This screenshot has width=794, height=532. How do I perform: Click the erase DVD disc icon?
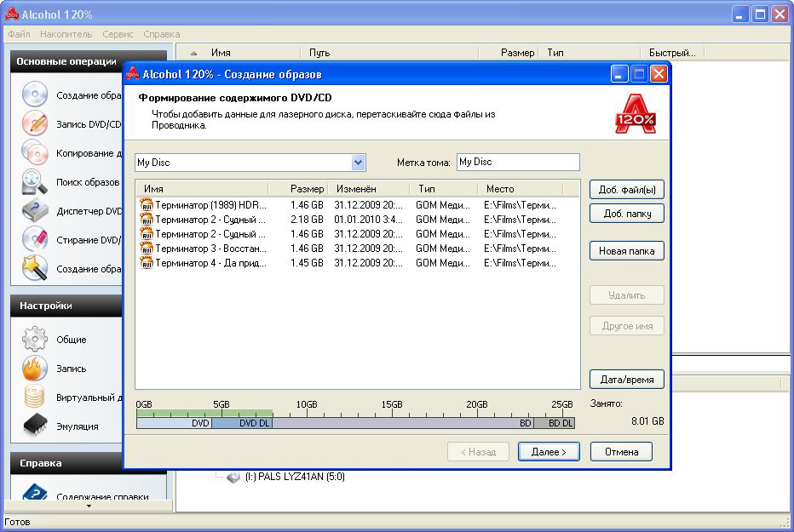click(x=34, y=239)
